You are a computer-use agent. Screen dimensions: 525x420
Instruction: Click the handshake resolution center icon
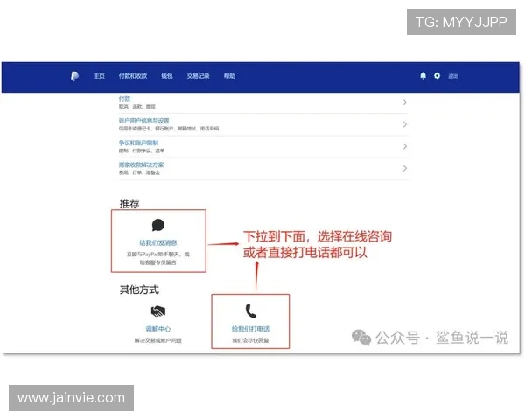[x=158, y=311]
